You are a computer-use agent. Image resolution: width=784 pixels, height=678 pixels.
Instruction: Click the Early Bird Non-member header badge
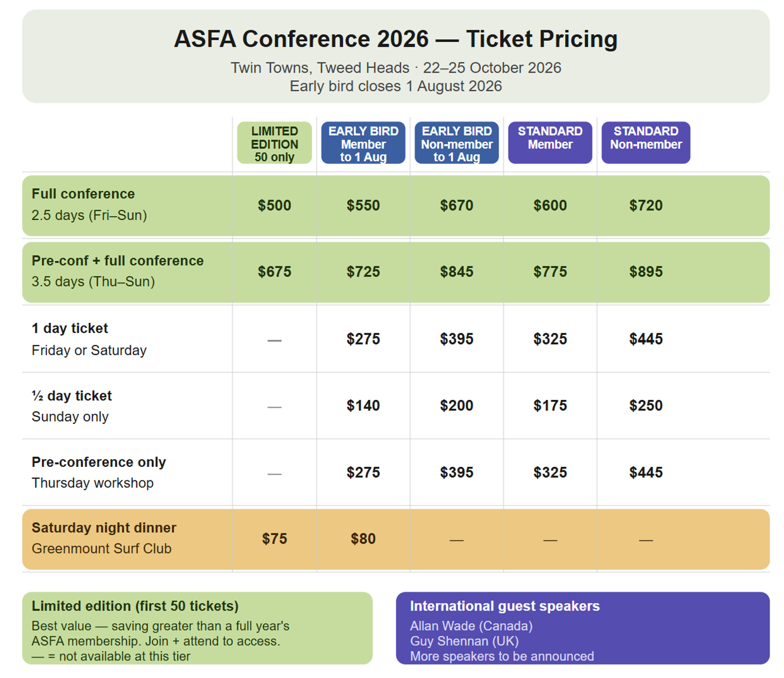(456, 144)
